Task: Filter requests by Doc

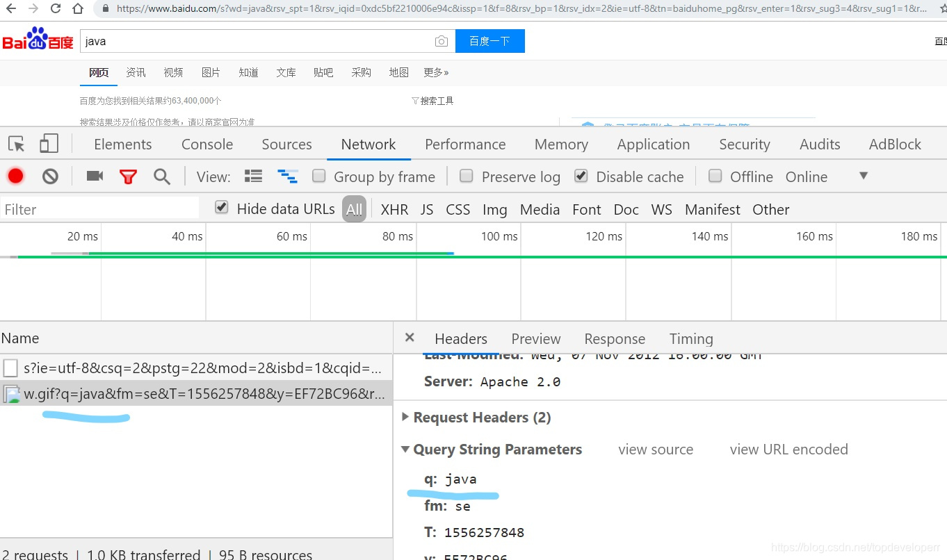Action: [626, 210]
